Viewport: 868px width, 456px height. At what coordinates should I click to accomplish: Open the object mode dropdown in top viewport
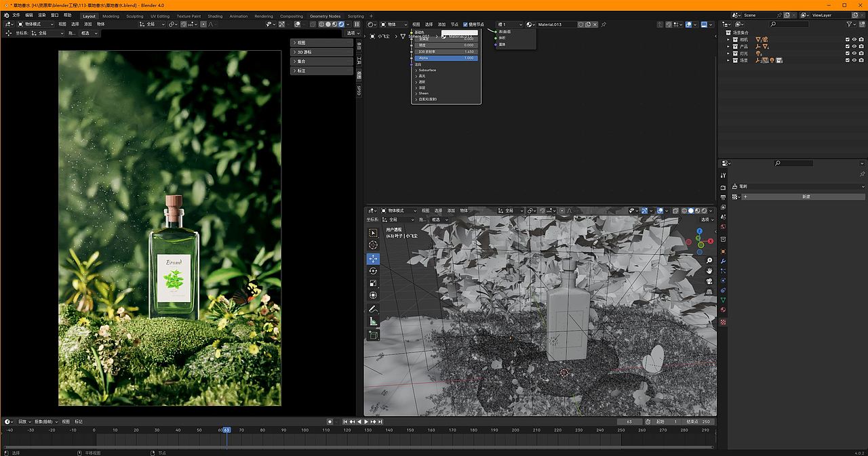coord(34,24)
